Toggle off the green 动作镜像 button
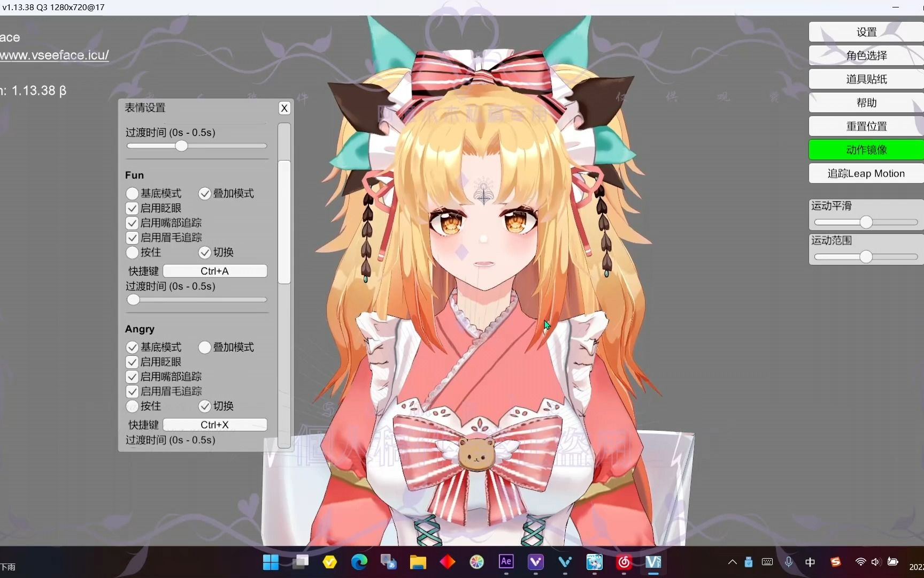Screen dimensions: 924x578 865,149
